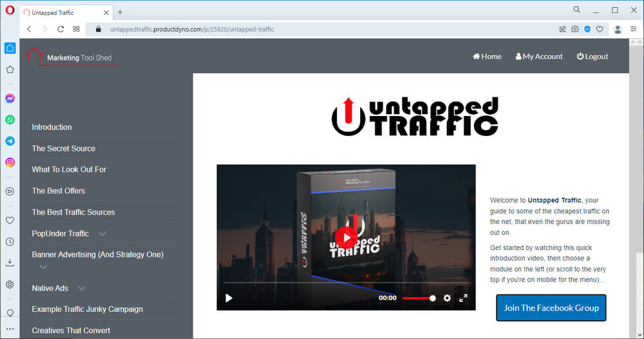Open a new tab with plus button
This screenshot has height=339, width=644.
[120, 12]
